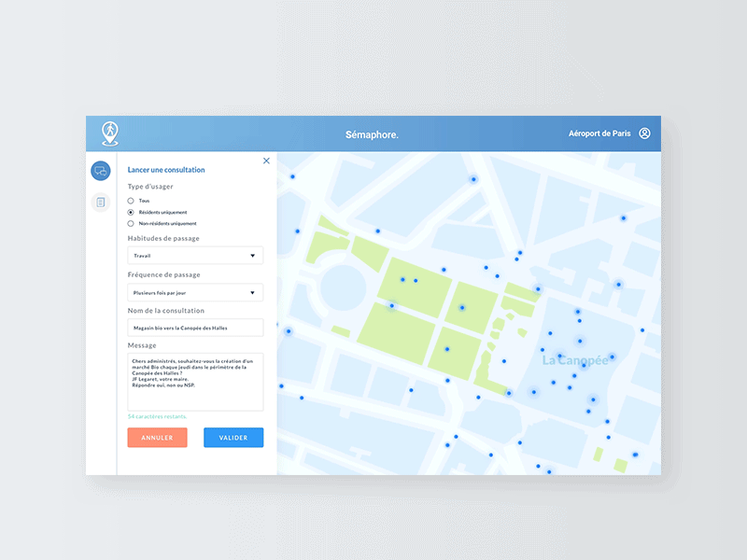Click the Valider button
This screenshot has width=747, height=560.
click(x=233, y=438)
